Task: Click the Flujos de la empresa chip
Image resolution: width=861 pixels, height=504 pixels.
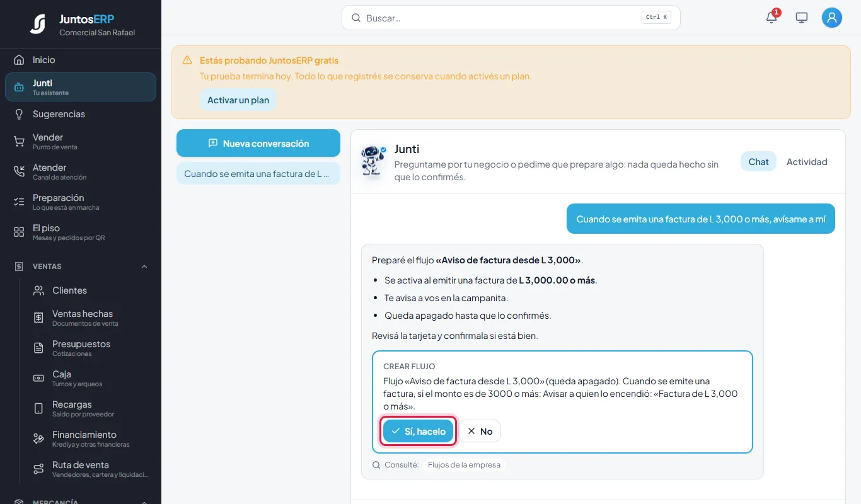Action: click(x=464, y=465)
